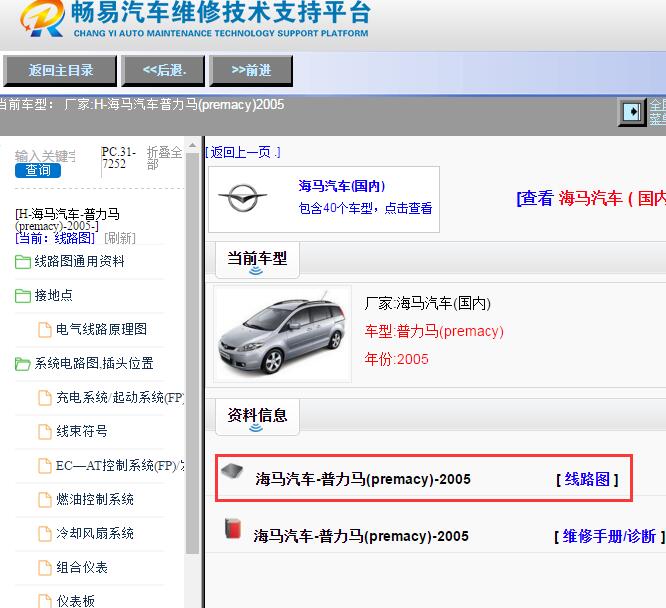The height and width of the screenshot is (608, 666).
Task: Click the 刷新 refresh link
Action: pos(120,238)
